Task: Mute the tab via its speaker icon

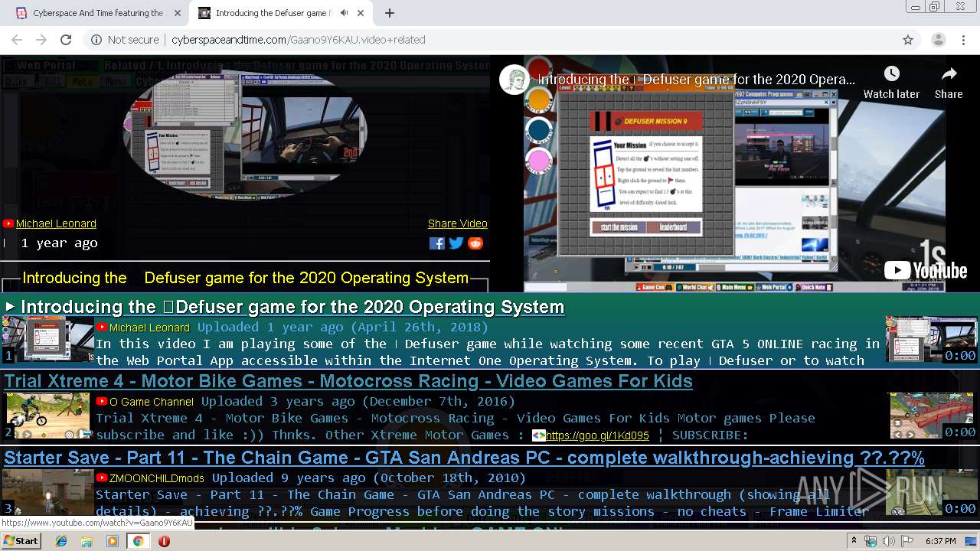Action: [345, 13]
